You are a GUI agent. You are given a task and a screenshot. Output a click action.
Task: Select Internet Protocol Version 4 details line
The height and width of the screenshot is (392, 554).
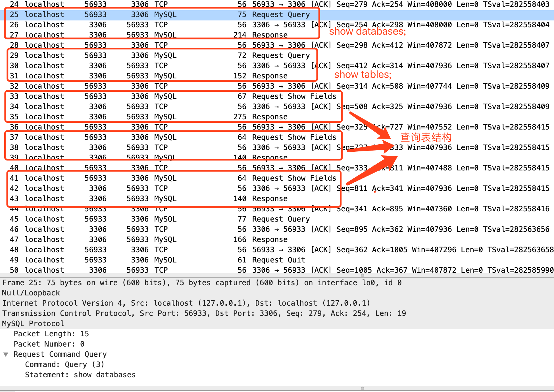coord(277,303)
